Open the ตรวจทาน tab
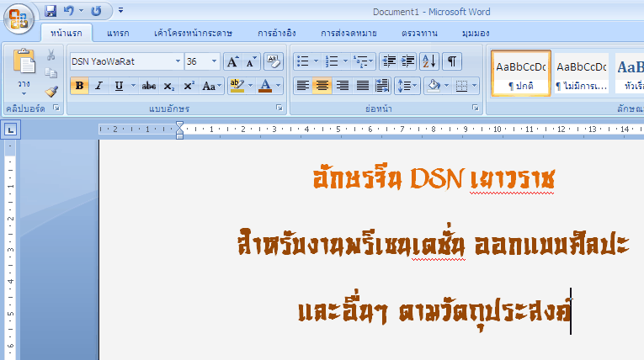 (x=419, y=34)
